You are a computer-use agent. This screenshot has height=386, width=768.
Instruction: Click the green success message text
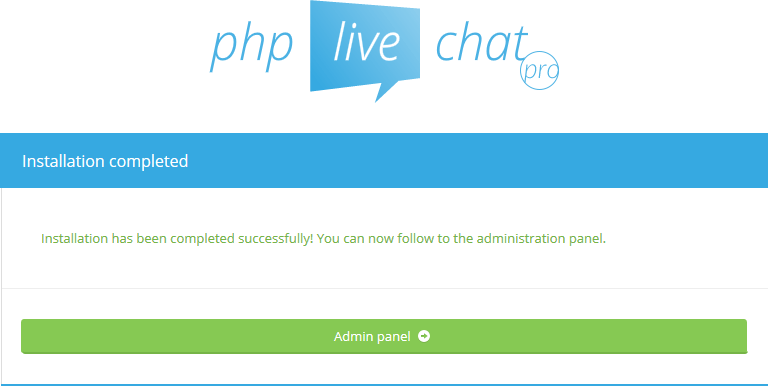[x=323, y=239]
